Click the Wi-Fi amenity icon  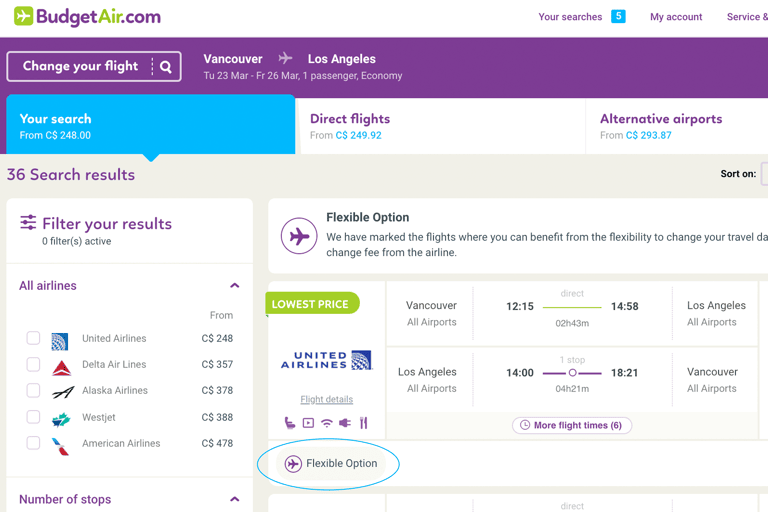pyautogui.click(x=327, y=423)
